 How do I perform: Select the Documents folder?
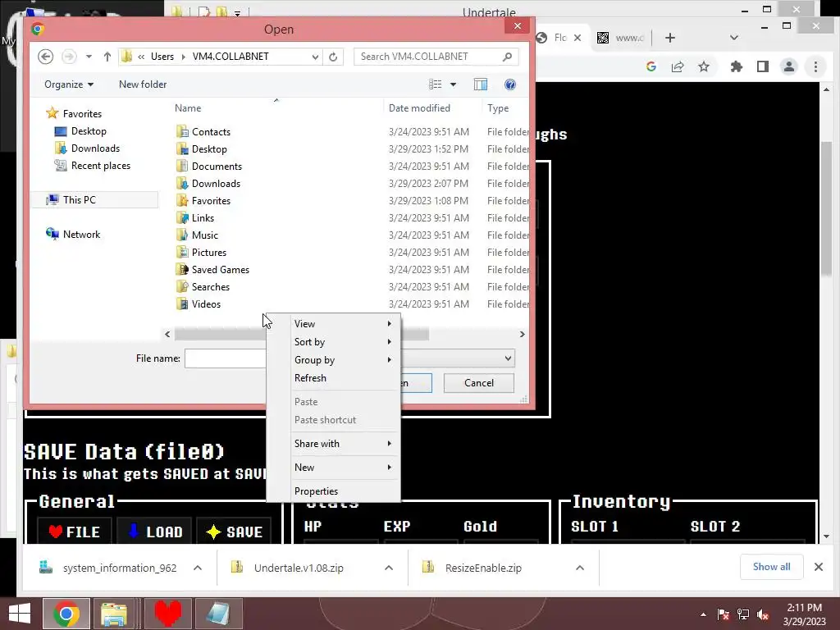pyautogui.click(x=217, y=166)
